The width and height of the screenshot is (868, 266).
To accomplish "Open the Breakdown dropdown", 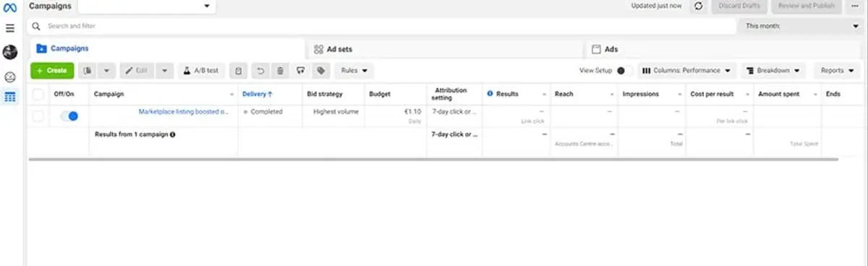I will point(773,71).
